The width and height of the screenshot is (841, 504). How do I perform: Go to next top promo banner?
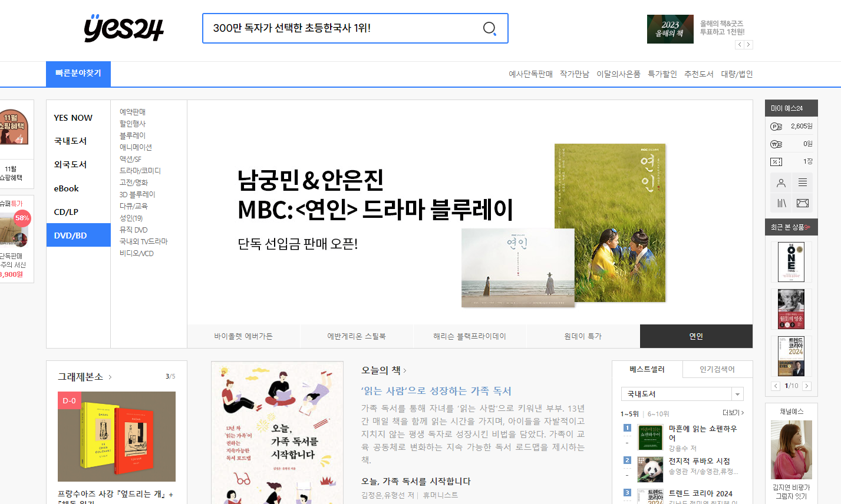pyautogui.click(x=748, y=45)
